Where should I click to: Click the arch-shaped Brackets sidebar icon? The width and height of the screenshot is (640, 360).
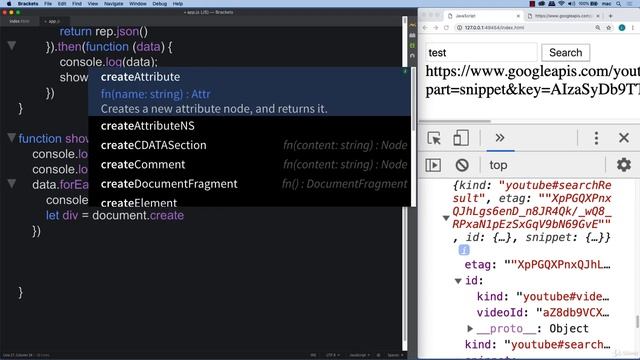[412, 56]
